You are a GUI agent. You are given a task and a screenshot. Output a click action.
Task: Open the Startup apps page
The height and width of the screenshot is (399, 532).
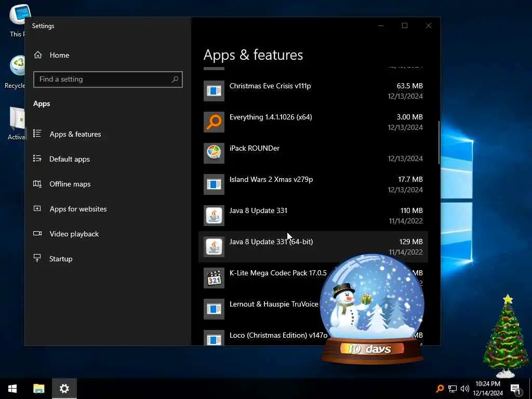108,259
